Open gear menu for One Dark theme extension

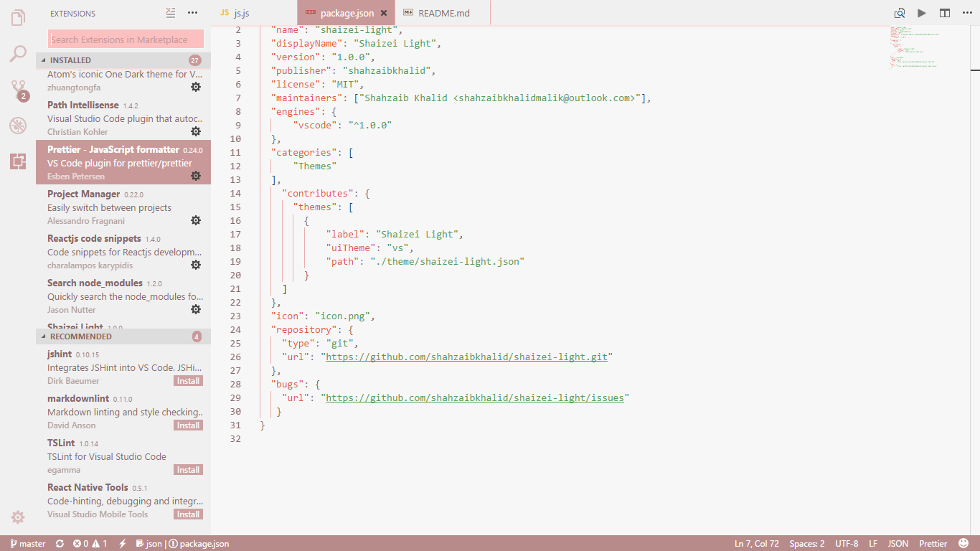[x=196, y=87]
